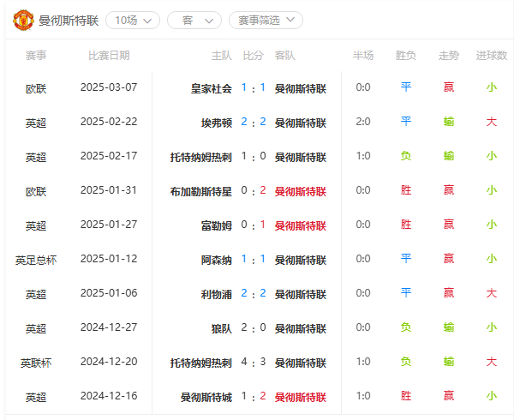The width and height of the screenshot is (514, 420).
Task: Open the 2 : 0 score against 狼队
Action: [254, 327]
